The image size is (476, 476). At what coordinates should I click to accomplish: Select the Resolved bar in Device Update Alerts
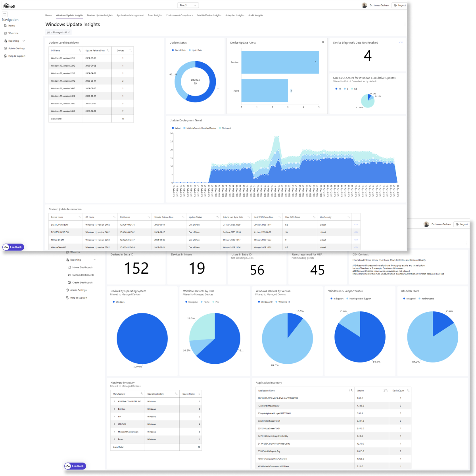[280, 62]
